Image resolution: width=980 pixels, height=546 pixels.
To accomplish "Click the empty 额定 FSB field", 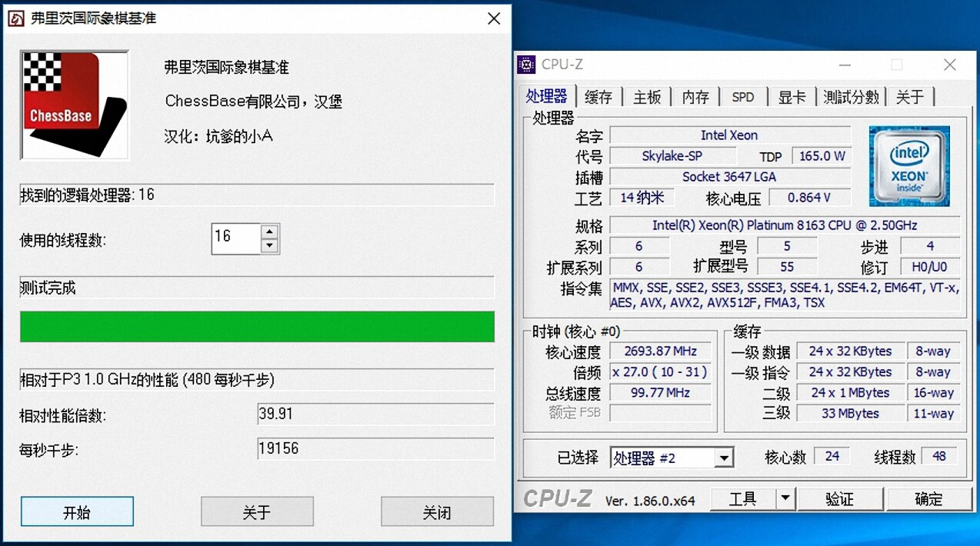I will [660, 413].
